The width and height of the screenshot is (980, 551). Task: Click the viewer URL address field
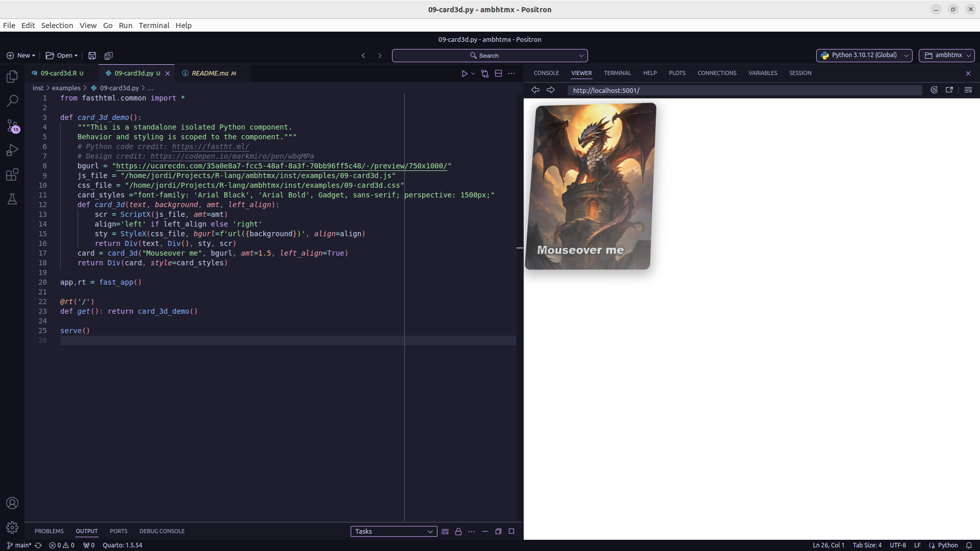[744, 90]
